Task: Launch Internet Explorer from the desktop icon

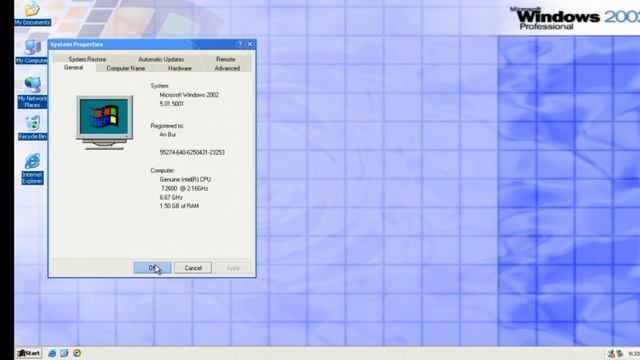Action: click(x=32, y=169)
